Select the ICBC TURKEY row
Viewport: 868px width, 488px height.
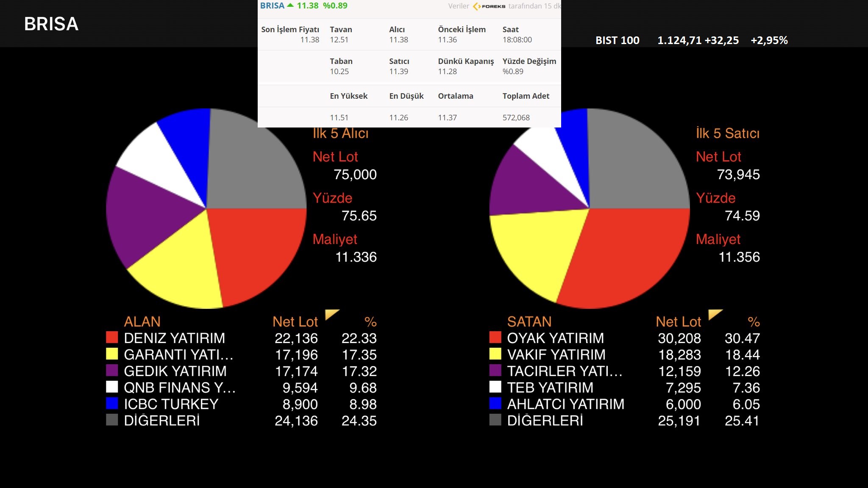(242, 404)
